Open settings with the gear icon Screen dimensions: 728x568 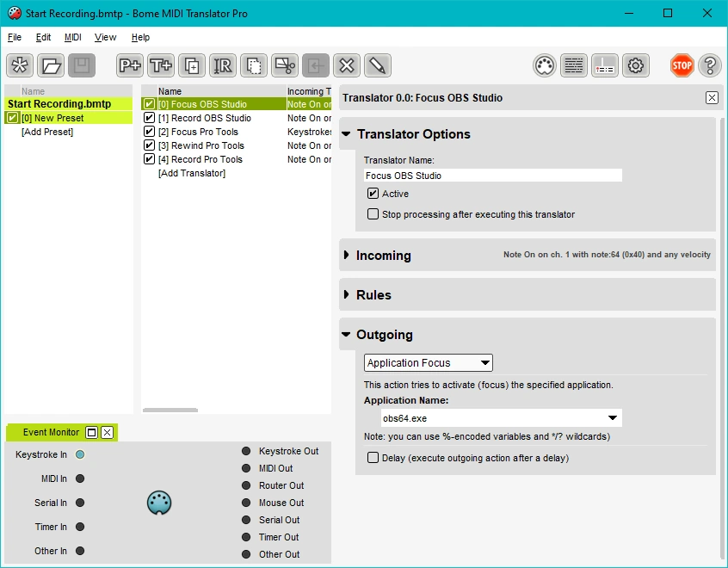(x=635, y=65)
